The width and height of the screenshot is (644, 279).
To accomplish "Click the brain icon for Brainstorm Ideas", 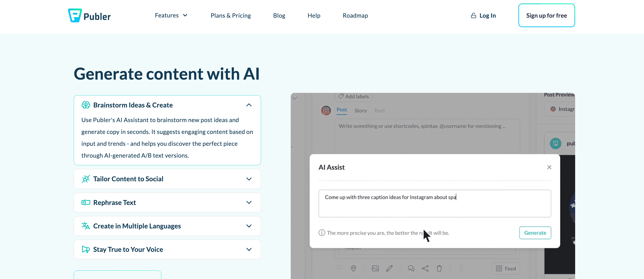I will pyautogui.click(x=86, y=105).
